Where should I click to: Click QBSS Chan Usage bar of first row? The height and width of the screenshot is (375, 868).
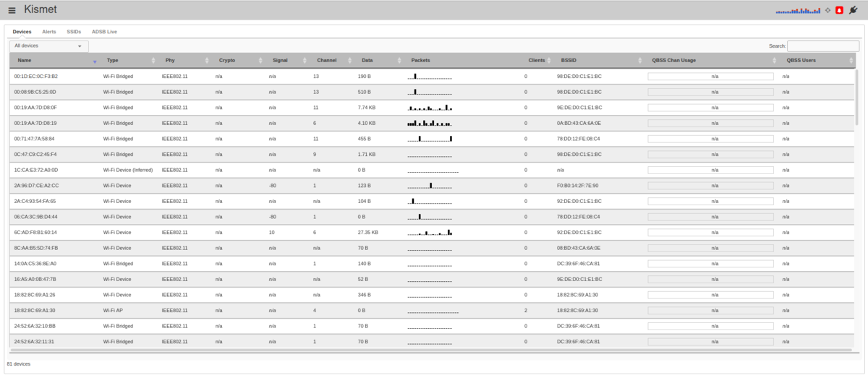(x=710, y=76)
